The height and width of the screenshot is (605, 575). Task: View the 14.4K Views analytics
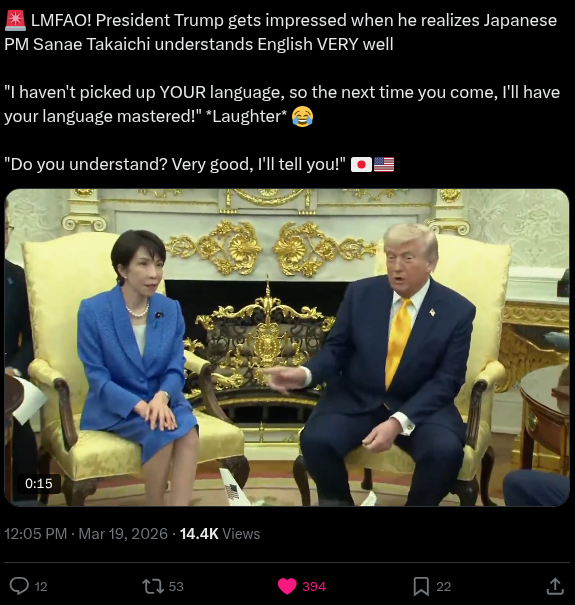220,534
